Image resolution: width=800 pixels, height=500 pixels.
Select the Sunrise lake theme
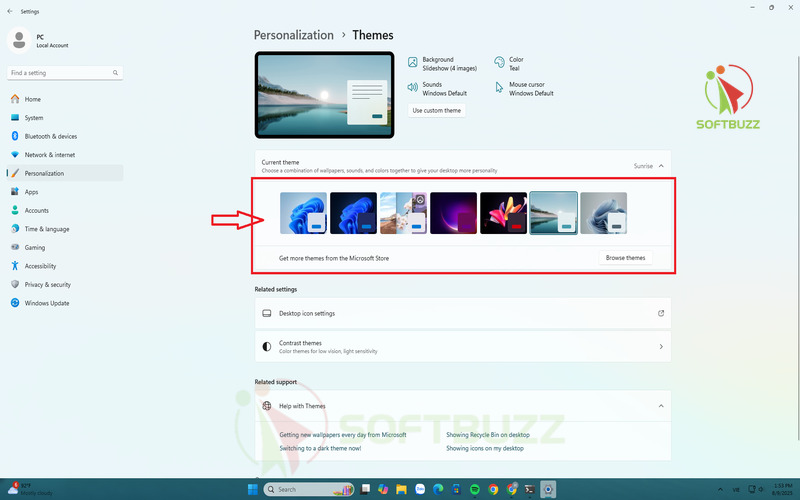click(554, 213)
